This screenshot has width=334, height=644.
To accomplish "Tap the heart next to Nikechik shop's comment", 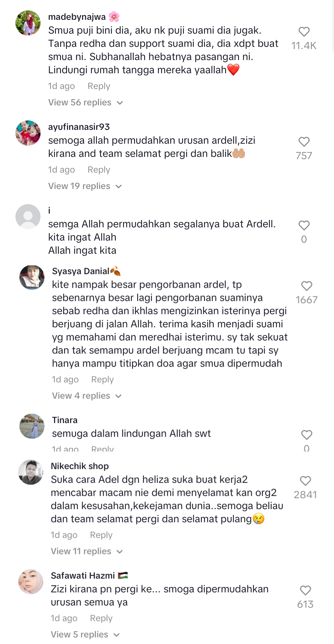I will pyautogui.click(x=305, y=481).
